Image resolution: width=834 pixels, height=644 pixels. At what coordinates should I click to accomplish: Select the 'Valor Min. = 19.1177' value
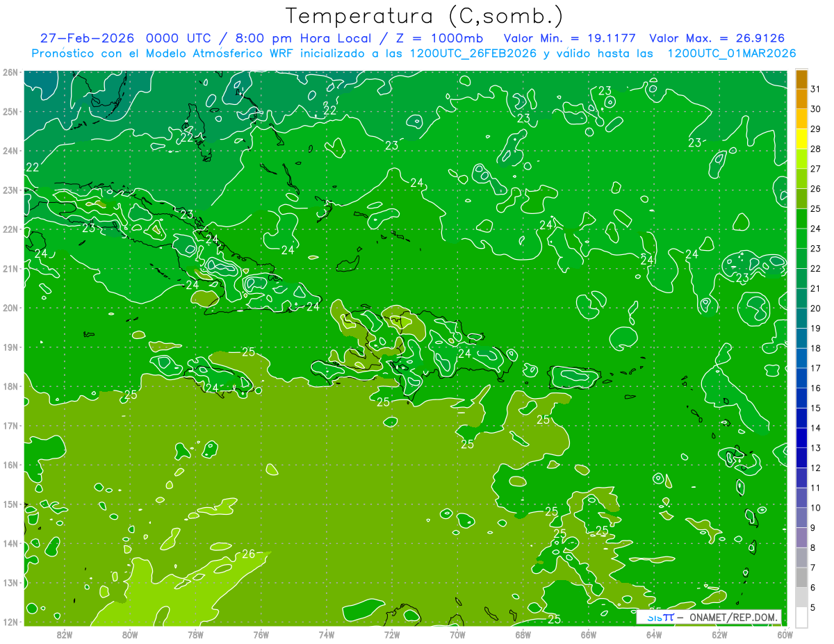[569, 38]
